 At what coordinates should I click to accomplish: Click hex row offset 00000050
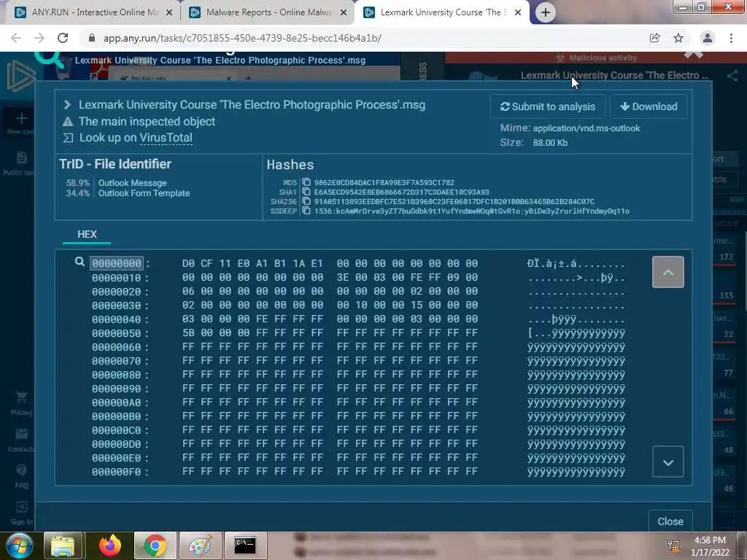pyautogui.click(x=117, y=333)
